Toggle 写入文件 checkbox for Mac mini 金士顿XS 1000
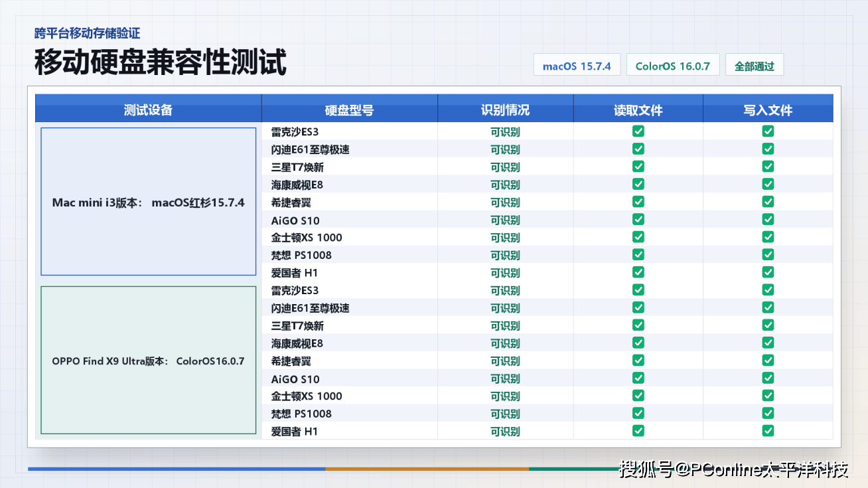Image resolution: width=868 pixels, height=488 pixels. tap(768, 237)
